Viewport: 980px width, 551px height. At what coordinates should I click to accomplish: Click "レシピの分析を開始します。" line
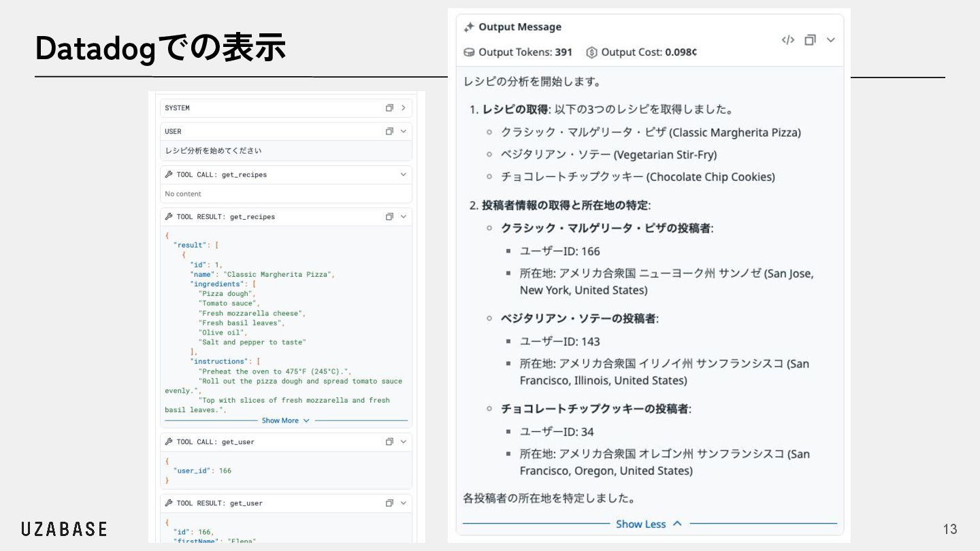(x=532, y=82)
